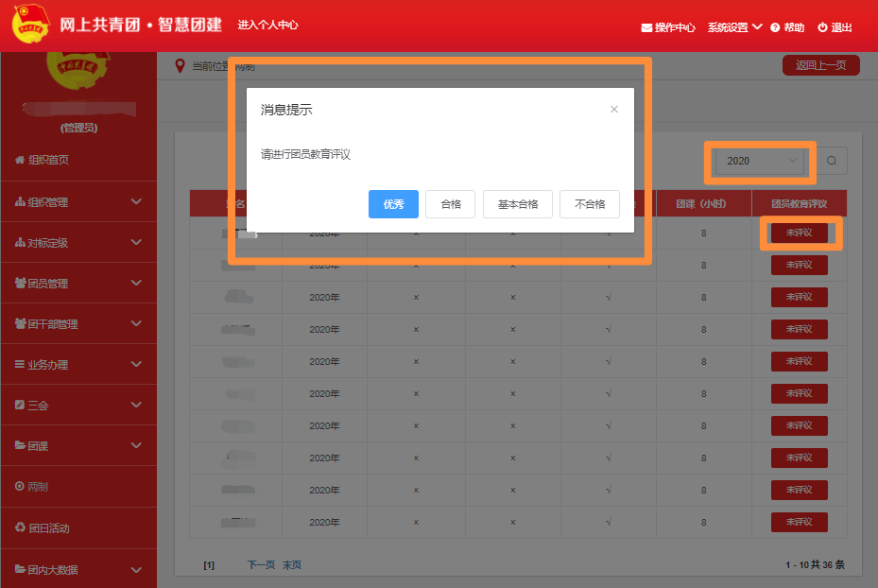Image resolution: width=878 pixels, height=588 pixels.
Task: Expand the 组织管理 sidebar menu
Action: 77,201
